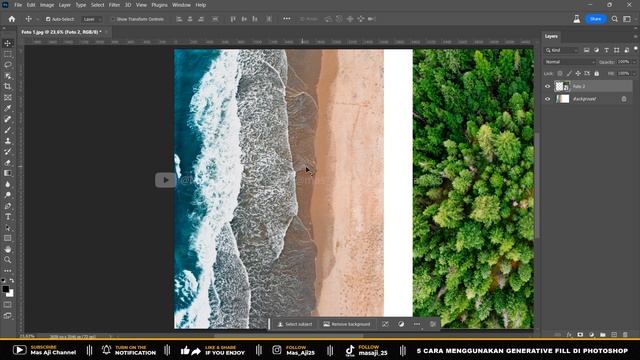
Task: Select the Foto 2 layer thumbnail
Action: [562, 87]
